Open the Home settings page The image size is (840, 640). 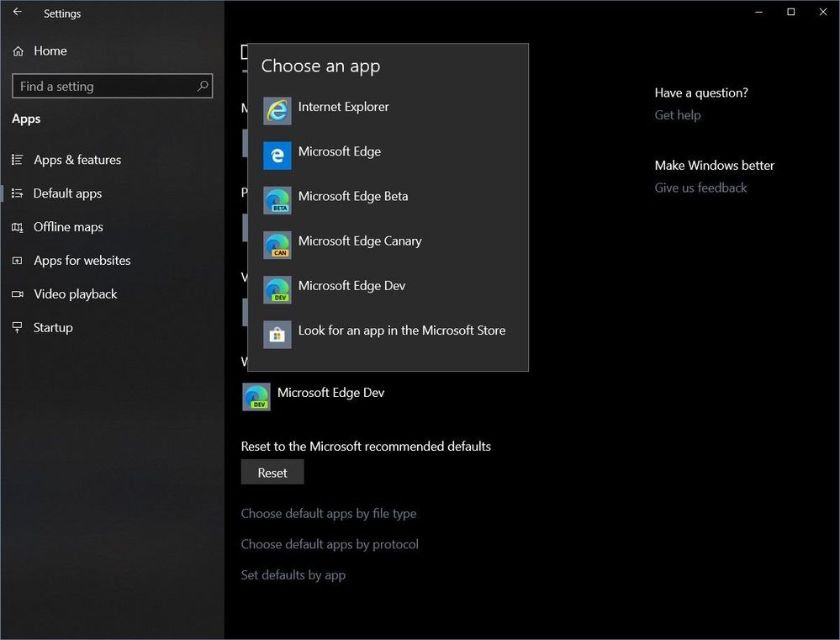click(112, 51)
